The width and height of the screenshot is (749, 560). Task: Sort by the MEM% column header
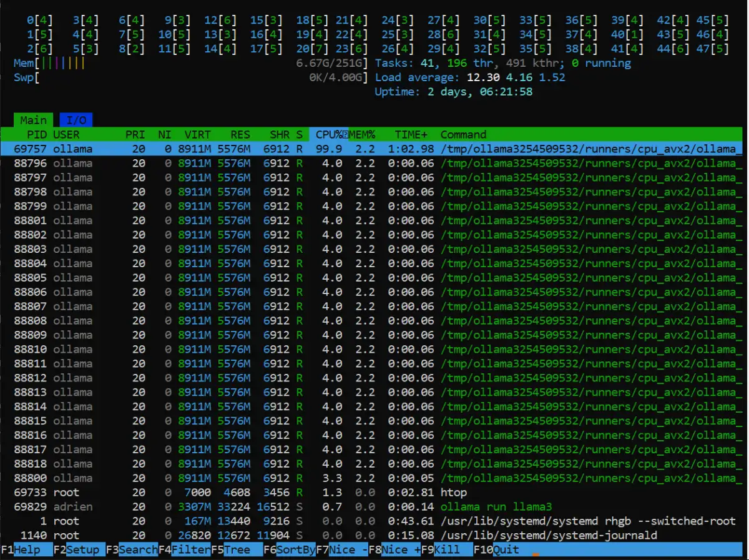363,134
